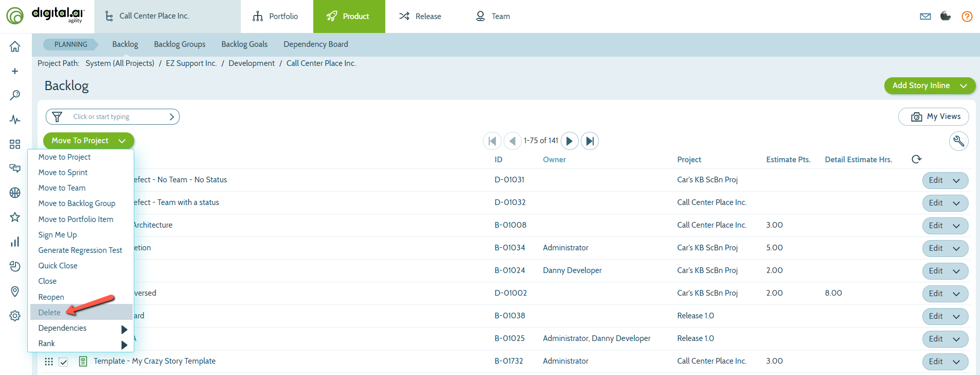Open My Views button
Screen dimensions: 980x375
coord(933,116)
